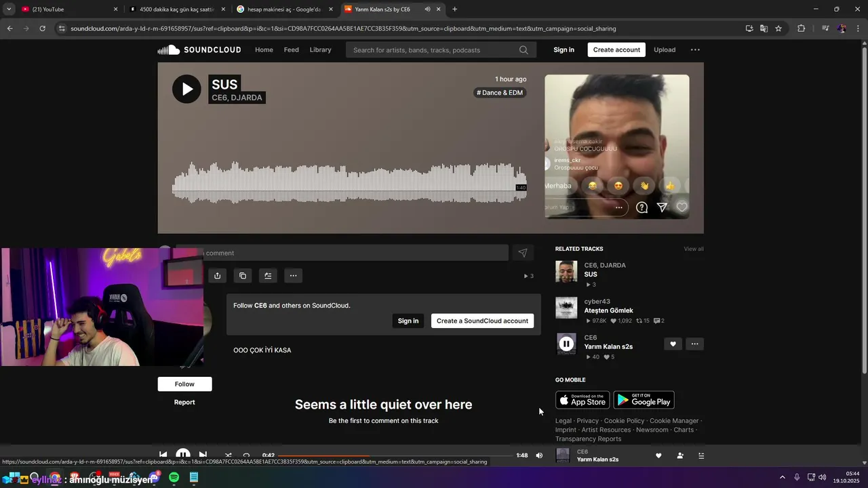Open the Chrome extensions puzzle icon

pyautogui.click(x=801, y=28)
